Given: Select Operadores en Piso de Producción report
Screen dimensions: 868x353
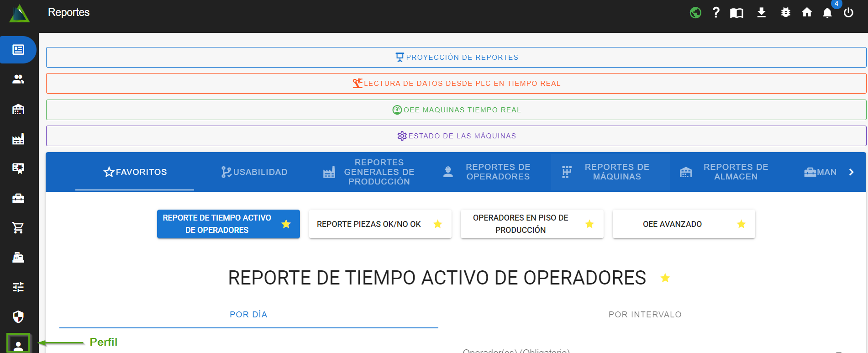Looking at the screenshot, I should point(521,224).
